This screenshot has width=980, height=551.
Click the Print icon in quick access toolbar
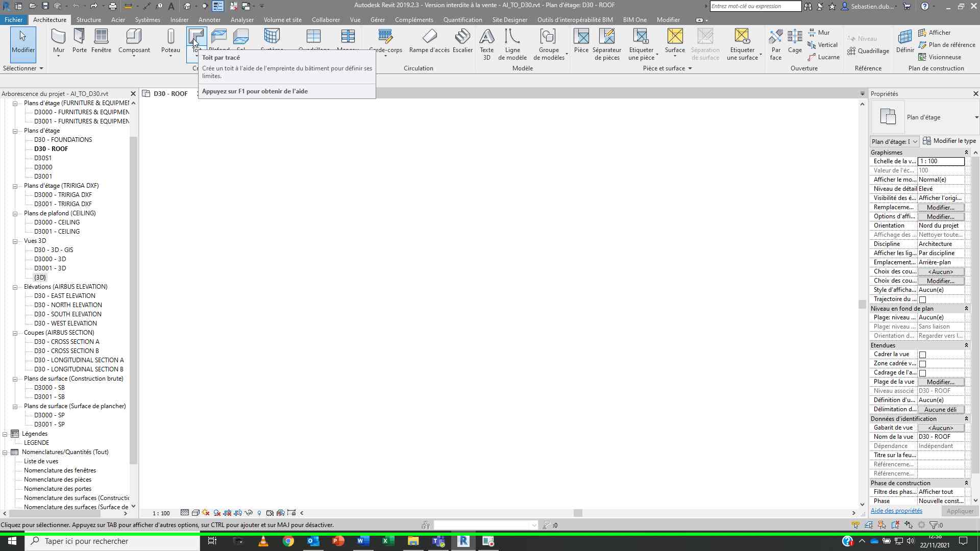point(113,6)
